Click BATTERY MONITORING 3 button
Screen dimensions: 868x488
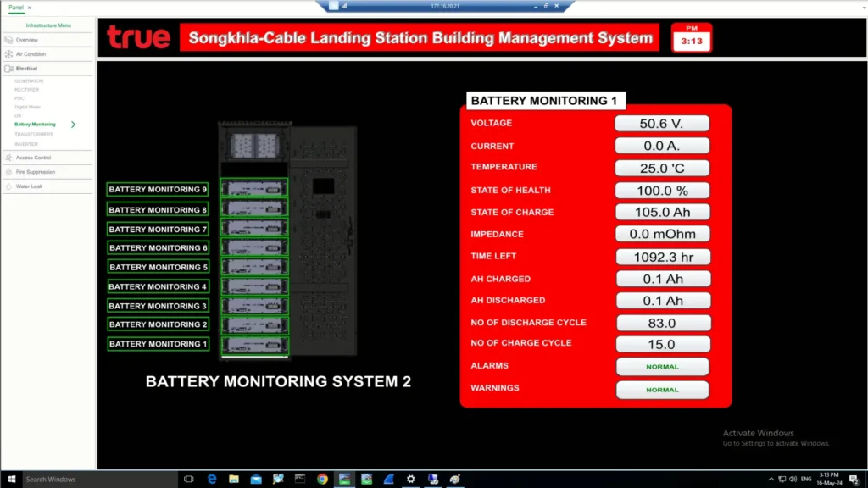pos(159,306)
